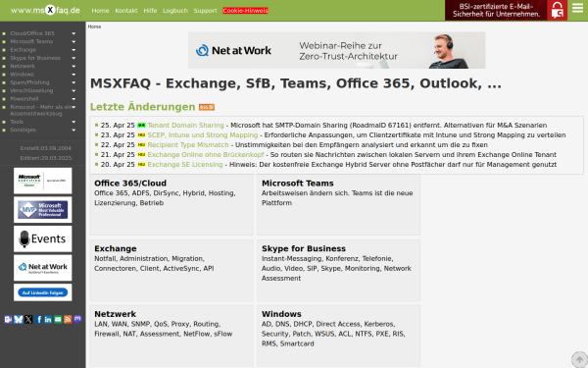Click the Net at Work sidebar logo
The image size is (588, 368).
click(43, 268)
